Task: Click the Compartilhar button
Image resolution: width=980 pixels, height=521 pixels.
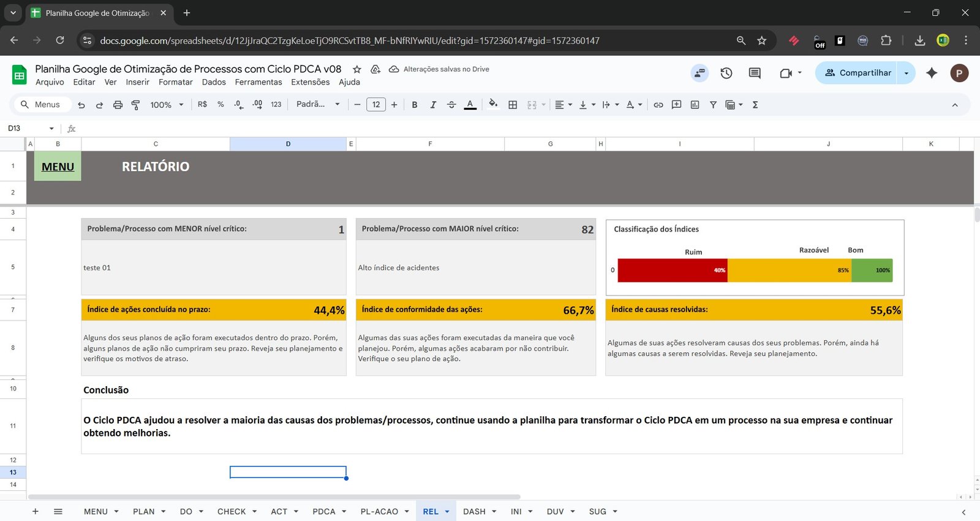Action: click(857, 73)
